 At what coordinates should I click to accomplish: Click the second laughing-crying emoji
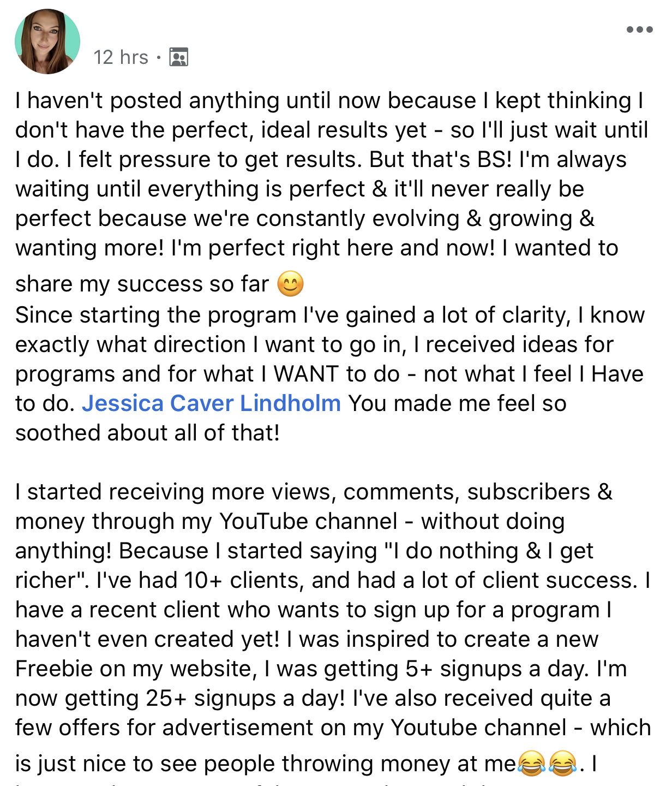pyautogui.click(x=562, y=763)
